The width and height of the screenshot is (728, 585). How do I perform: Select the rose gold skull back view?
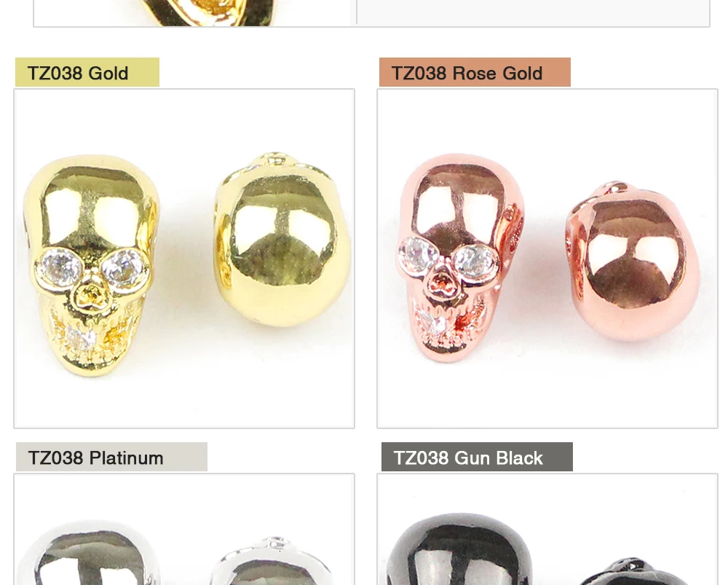click(x=633, y=262)
